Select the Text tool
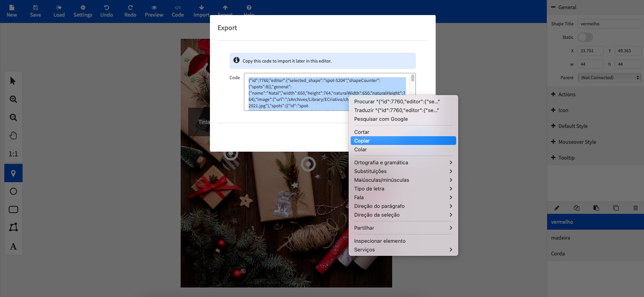The image size is (644, 297). pyautogui.click(x=13, y=246)
